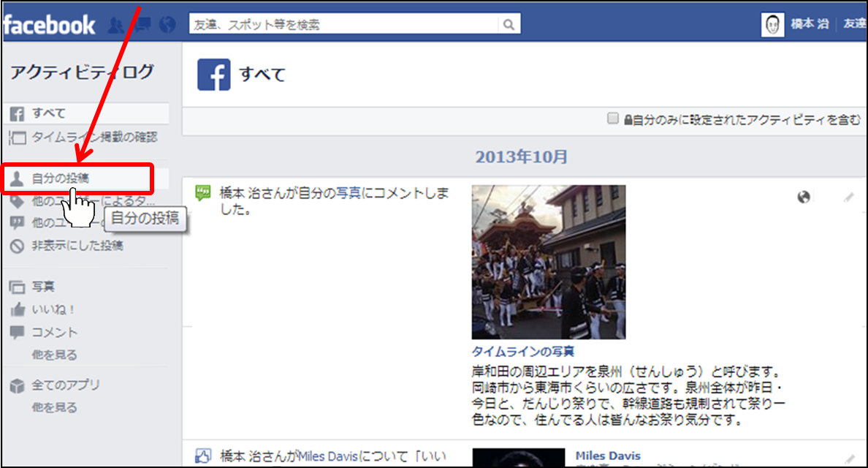The image size is (868, 468).
Task: Click the search friends input field
Action: 343,25
